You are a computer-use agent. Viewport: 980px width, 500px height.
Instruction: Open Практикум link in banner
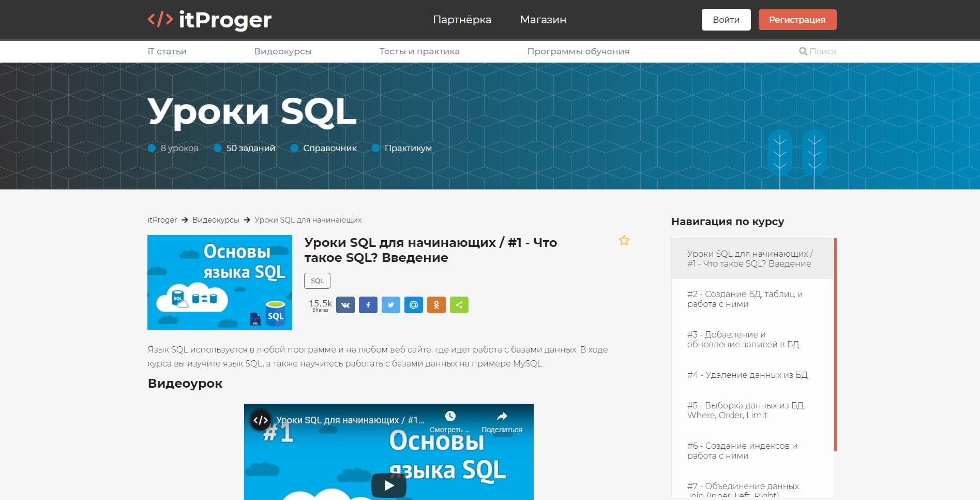click(x=408, y=148)
